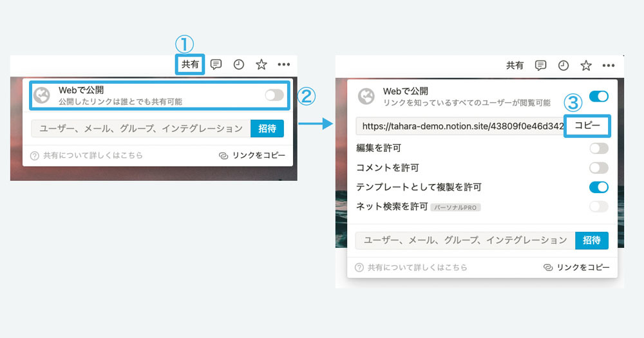
Task: Click the invite input field in the left panel
Action: point(141,129)
